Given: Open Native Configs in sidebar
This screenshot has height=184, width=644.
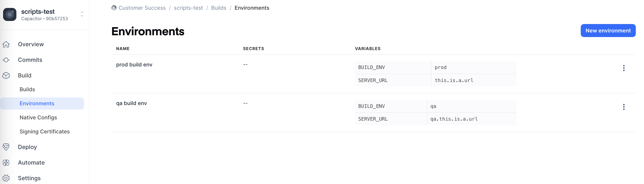Looking at the screenshot, I should pos(38,118).
